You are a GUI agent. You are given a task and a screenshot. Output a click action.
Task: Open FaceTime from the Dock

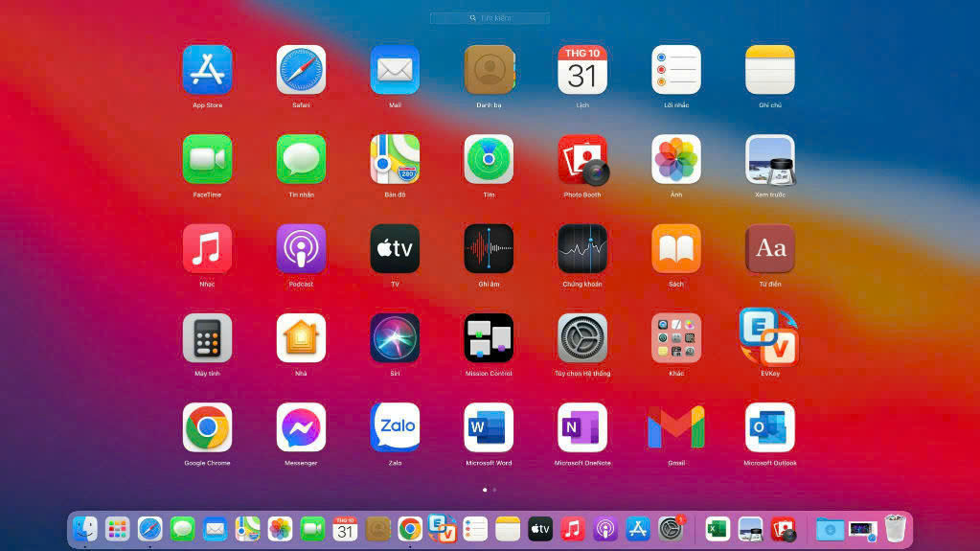pyautogui.click(x=312, y=529)
